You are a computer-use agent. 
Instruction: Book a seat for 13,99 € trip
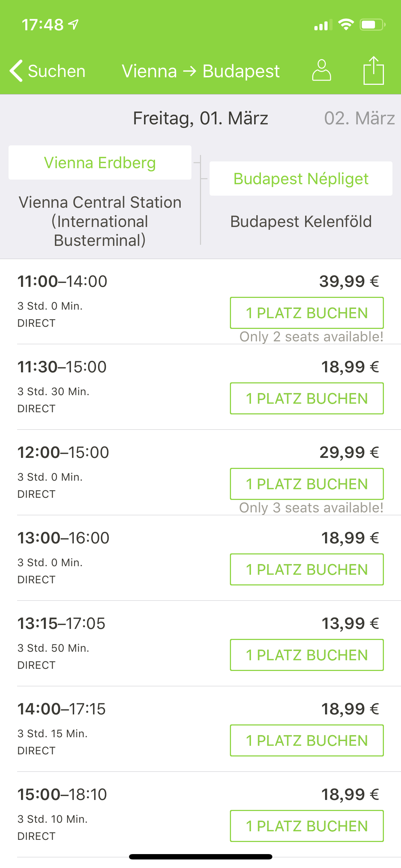pos(307,655)
